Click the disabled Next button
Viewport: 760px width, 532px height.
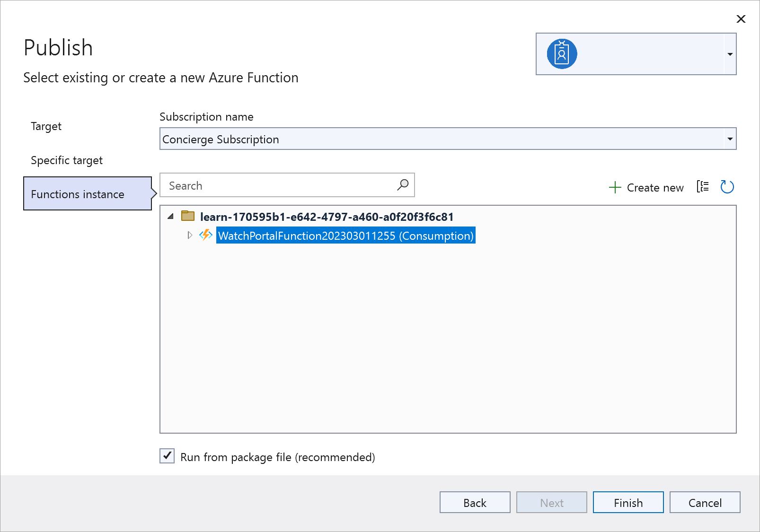(x=552, y=502)
